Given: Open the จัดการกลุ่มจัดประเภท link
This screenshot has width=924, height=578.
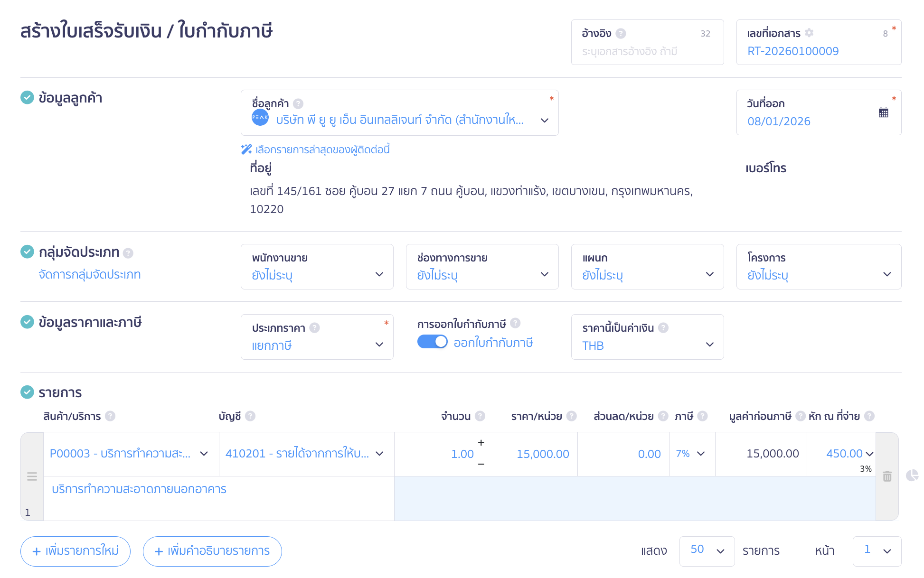Looking at the screenshot, I should (x=90, y=274).
